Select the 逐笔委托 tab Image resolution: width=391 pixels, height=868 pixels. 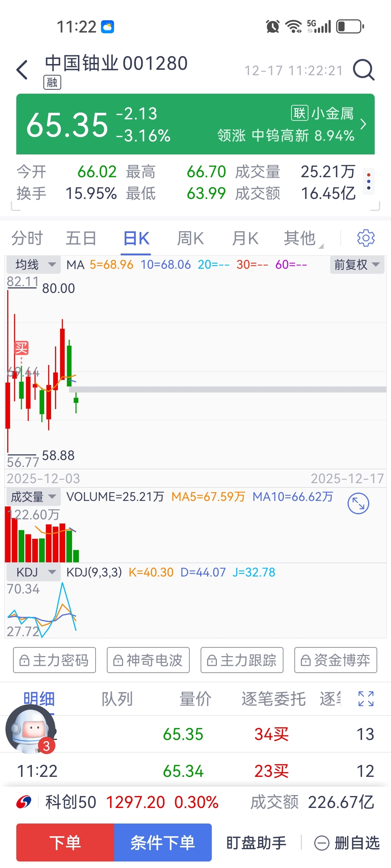click(x=274, y=699)
